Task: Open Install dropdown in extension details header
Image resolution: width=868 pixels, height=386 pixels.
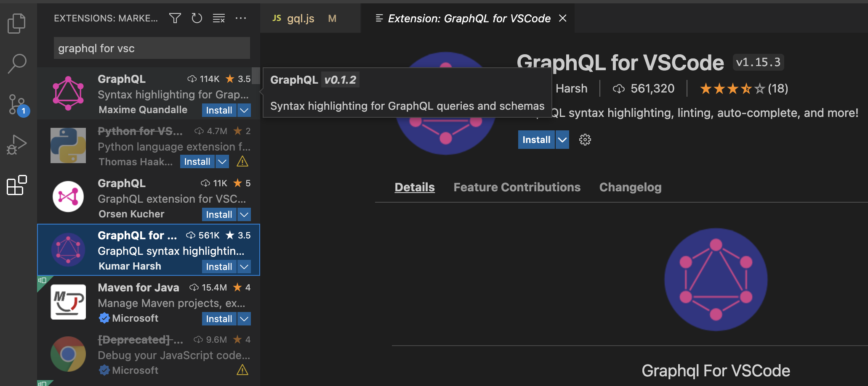Action: (562, 140)
